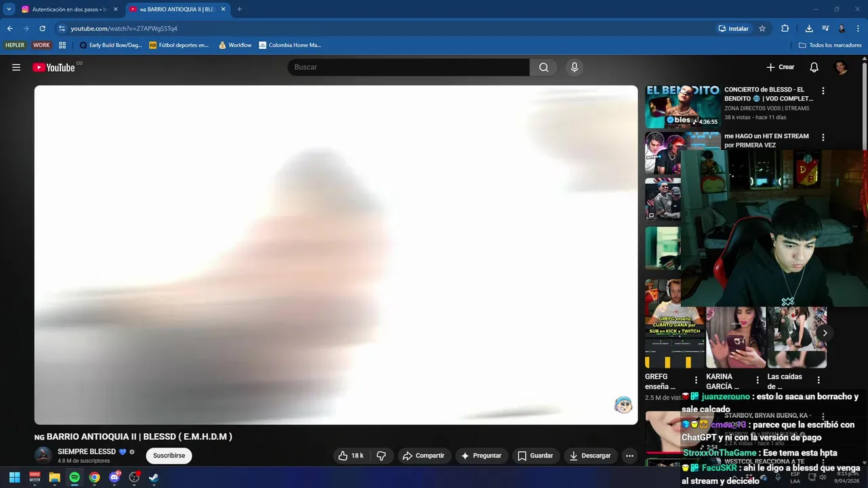Viewport: 868px width, 488px height.
Task: Open Chrome downloads tray
Action: [x=809, y=28]
